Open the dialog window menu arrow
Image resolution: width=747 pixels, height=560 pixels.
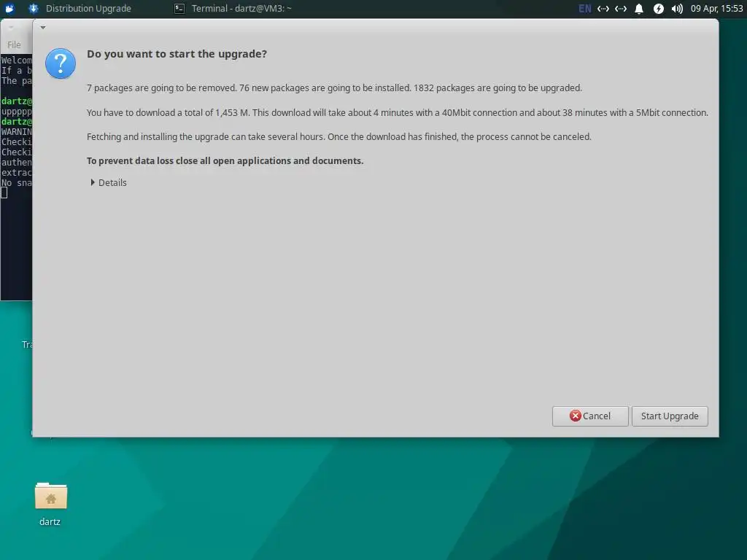tap(43, 28)
